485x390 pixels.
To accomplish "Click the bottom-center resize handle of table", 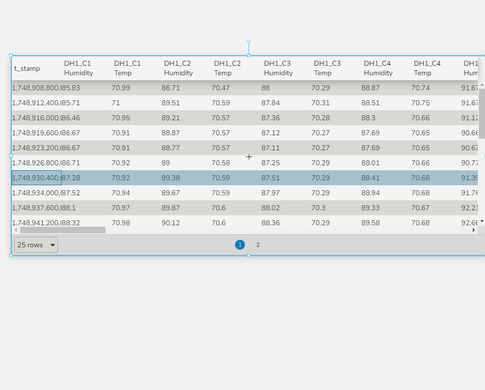I will pos(249,255).
